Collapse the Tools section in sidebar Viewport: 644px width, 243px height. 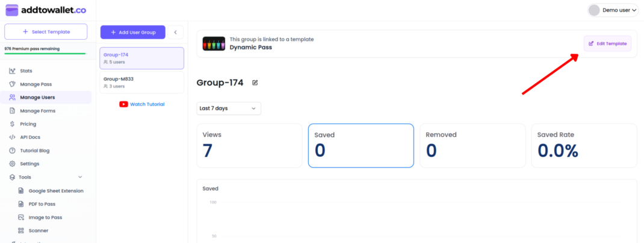(80, 177)
